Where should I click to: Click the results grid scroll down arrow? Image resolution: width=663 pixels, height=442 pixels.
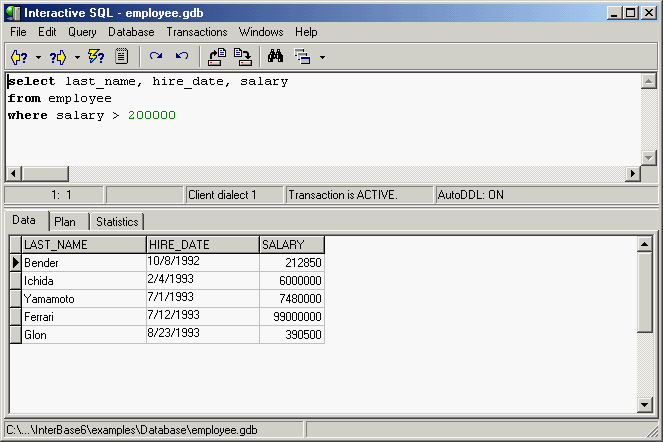[645, 405]
